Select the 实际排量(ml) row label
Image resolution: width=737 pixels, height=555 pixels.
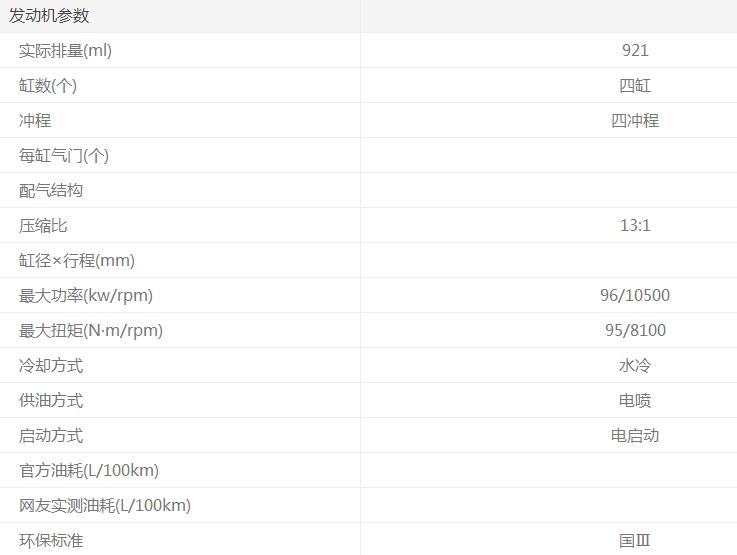(65, 50)
